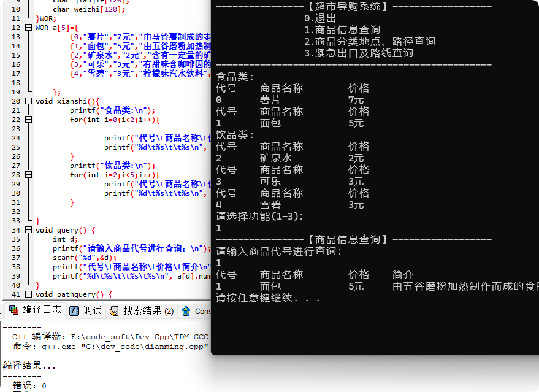Screen dimensions: 539x392
Task: Open the 编译日志 tab
Action: pos(35,310)
